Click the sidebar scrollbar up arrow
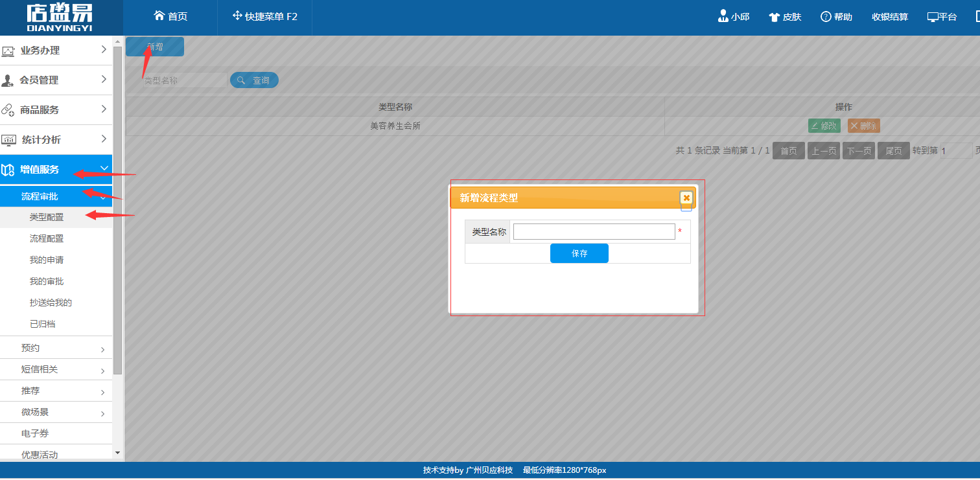 click(x=117, y=41)
